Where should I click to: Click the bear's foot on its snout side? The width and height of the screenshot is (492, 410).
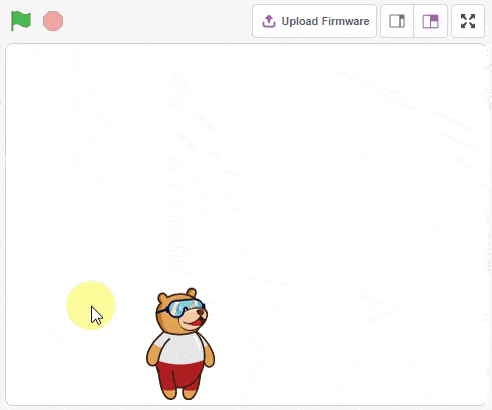point(190,393)
